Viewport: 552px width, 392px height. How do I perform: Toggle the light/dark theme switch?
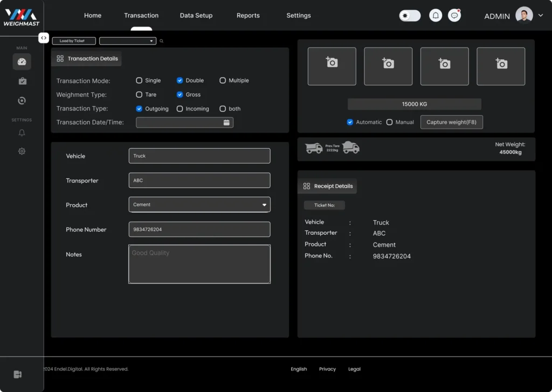tap(410, 16)
